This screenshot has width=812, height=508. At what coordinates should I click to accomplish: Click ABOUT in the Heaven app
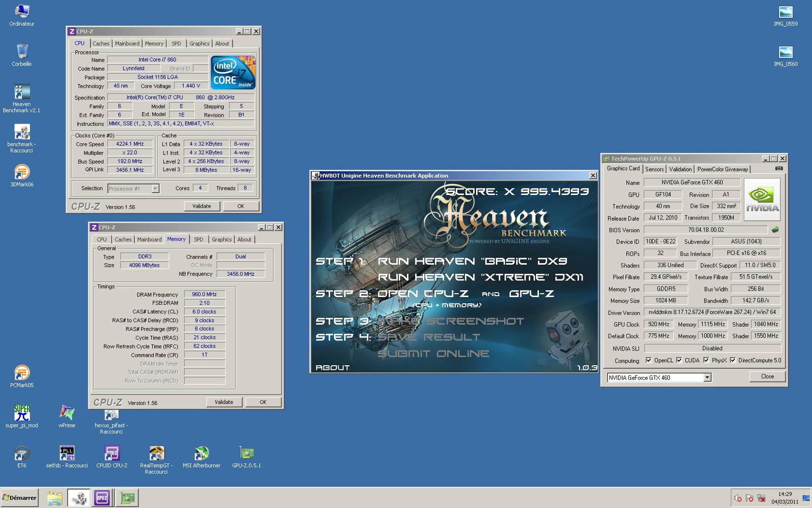pos(332,368)
